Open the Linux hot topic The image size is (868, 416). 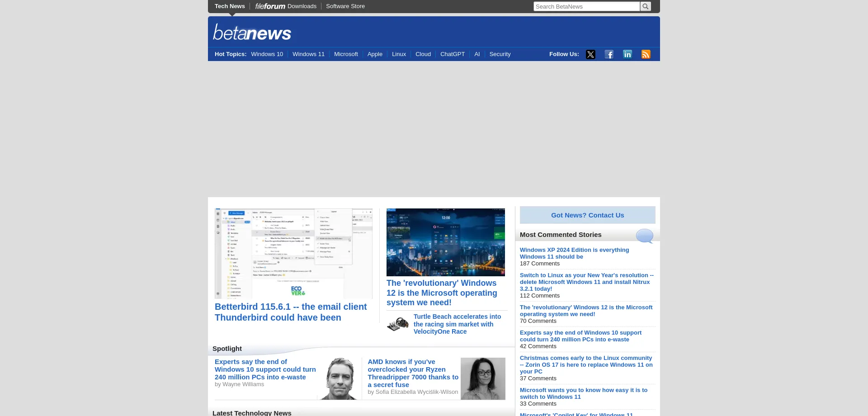point(399,54)
